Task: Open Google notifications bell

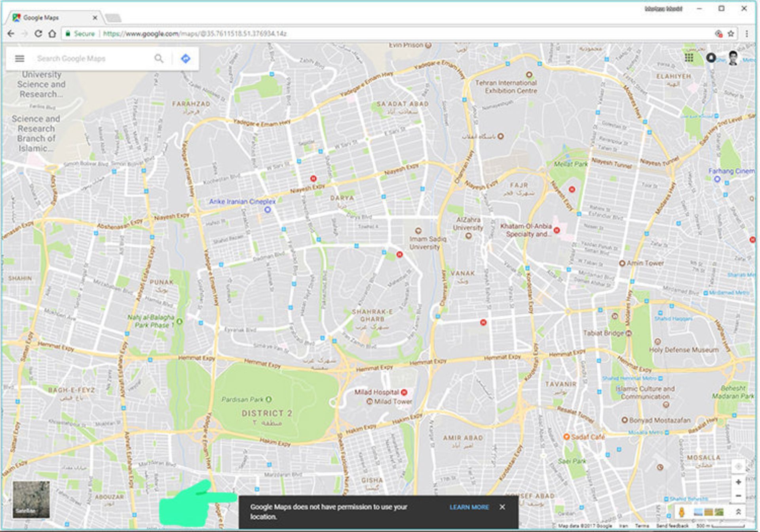Action: coord(711,58)
